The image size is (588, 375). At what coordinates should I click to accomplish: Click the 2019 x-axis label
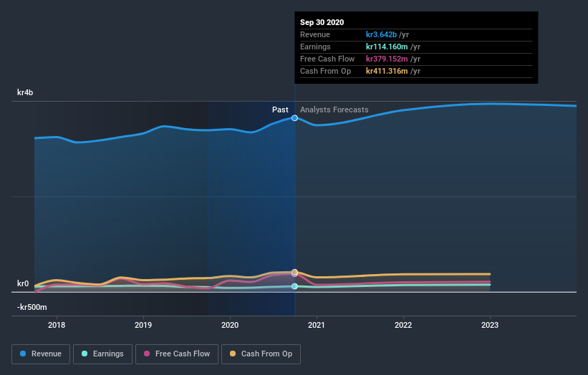pyautogui.click(x=143, y=325)
